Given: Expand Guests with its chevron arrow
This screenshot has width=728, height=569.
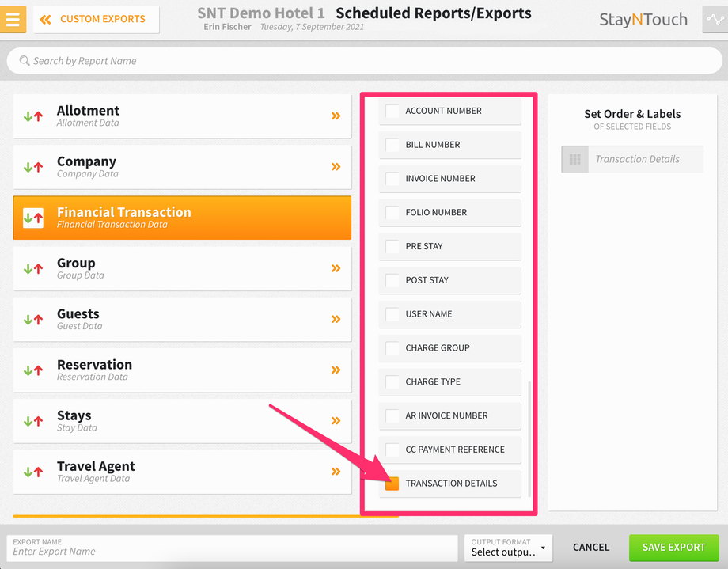Looking at the screenshot, I should [x=336, y=319].
